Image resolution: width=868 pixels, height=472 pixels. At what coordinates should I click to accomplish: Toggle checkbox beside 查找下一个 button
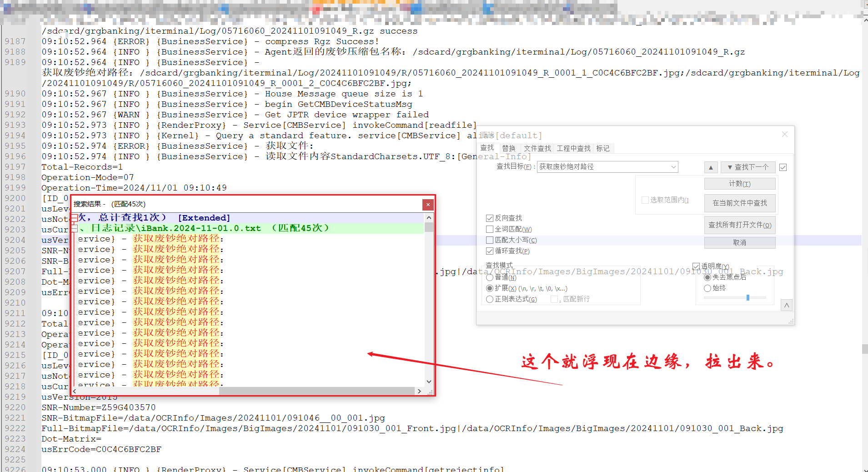click(783, 167)
